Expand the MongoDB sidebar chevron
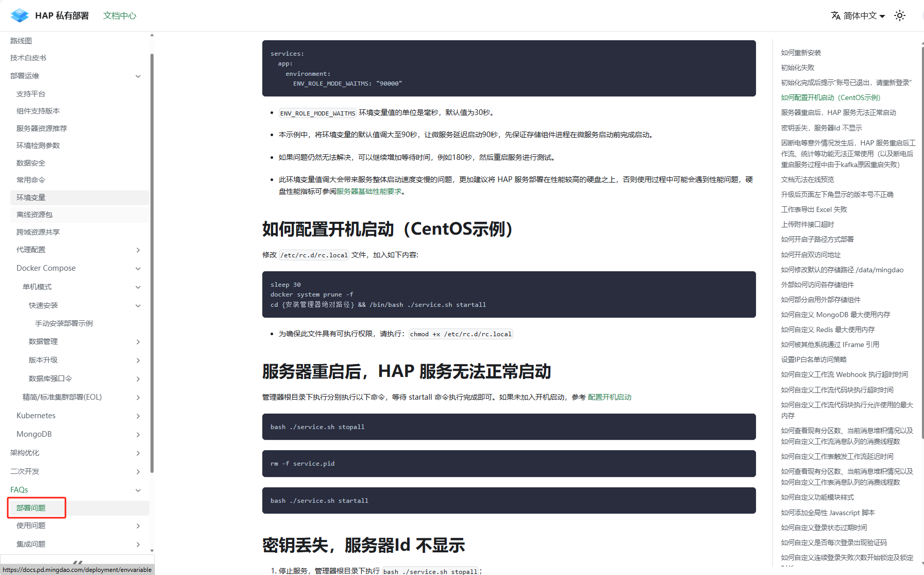The width and height of the screenshot is (924, 575). [x=138, y=435]
